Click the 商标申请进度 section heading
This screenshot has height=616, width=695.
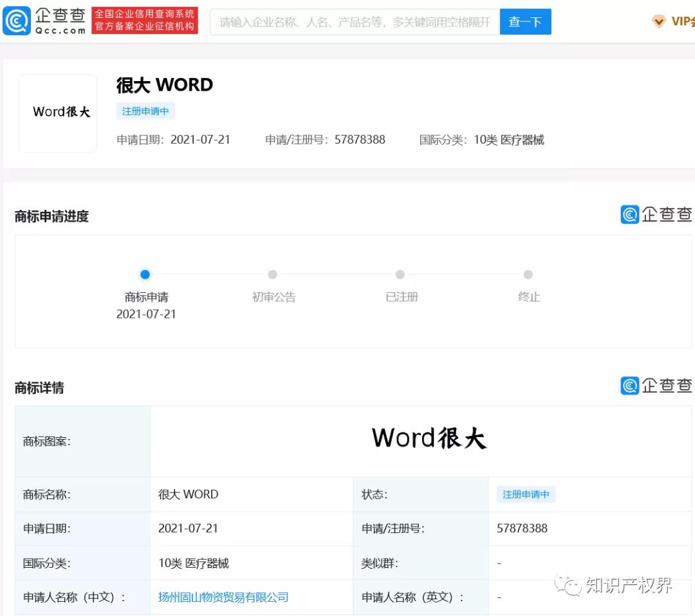pos(51,216)
